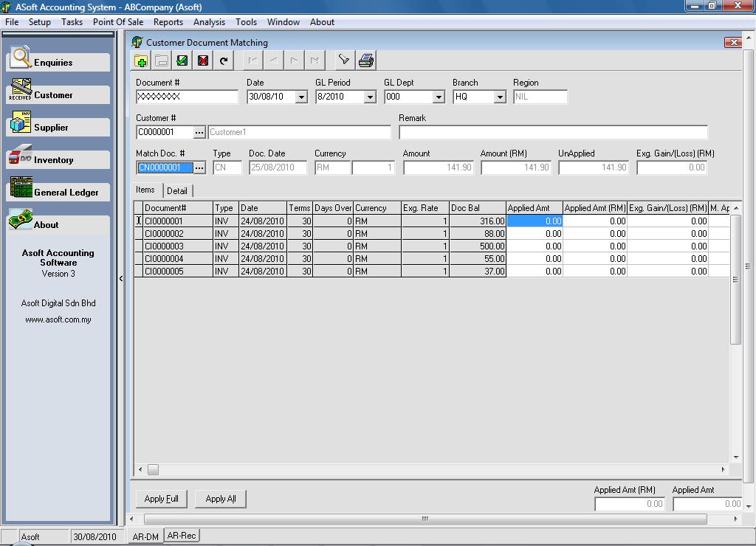Cancel changes with the red X toolbar icon
Image resolution: width=756 pixels, height=546 pixels.
point(203,61)
